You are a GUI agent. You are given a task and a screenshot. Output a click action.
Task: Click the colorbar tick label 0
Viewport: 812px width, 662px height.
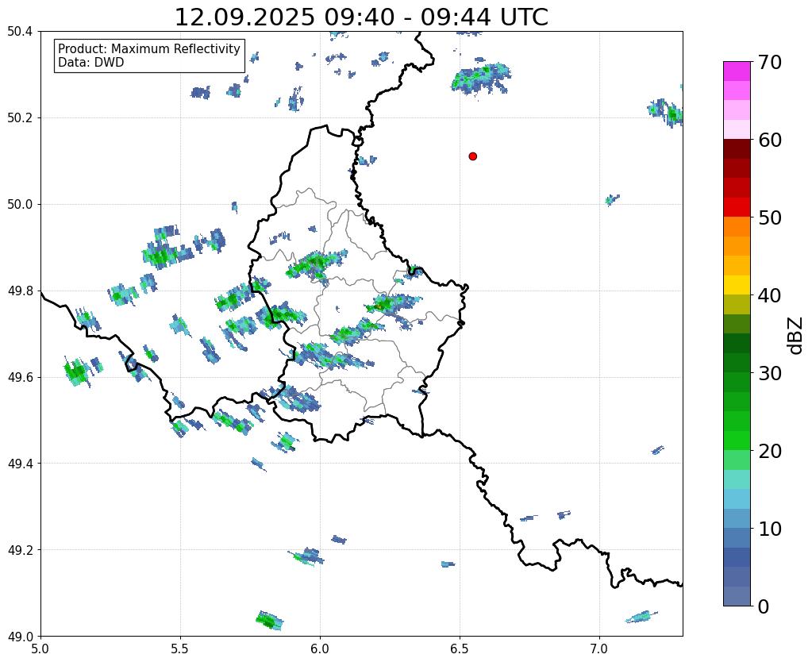[764, 606]
